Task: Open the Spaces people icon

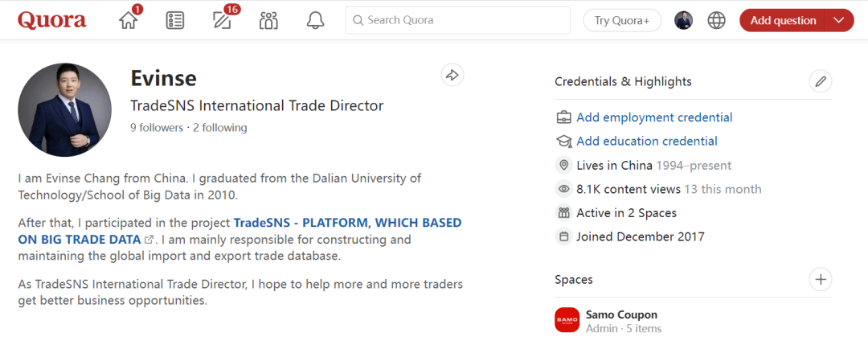Action: pyautogui.click(x=268, y=21)
